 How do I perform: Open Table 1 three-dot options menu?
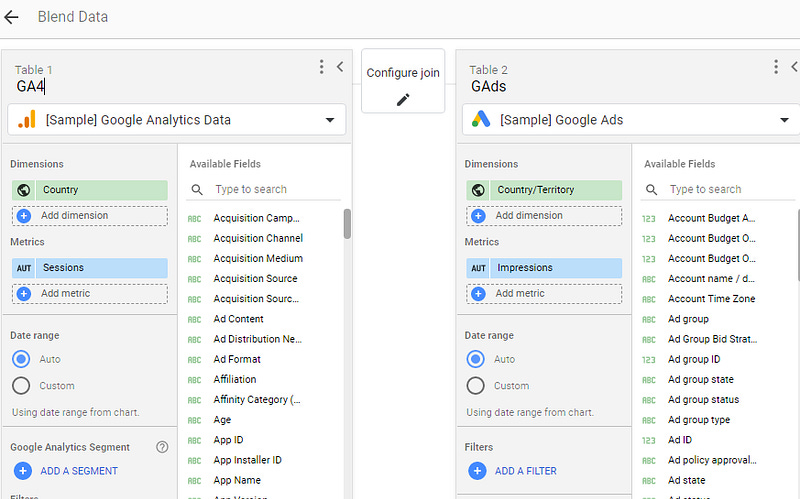click(x=321, y=67)
